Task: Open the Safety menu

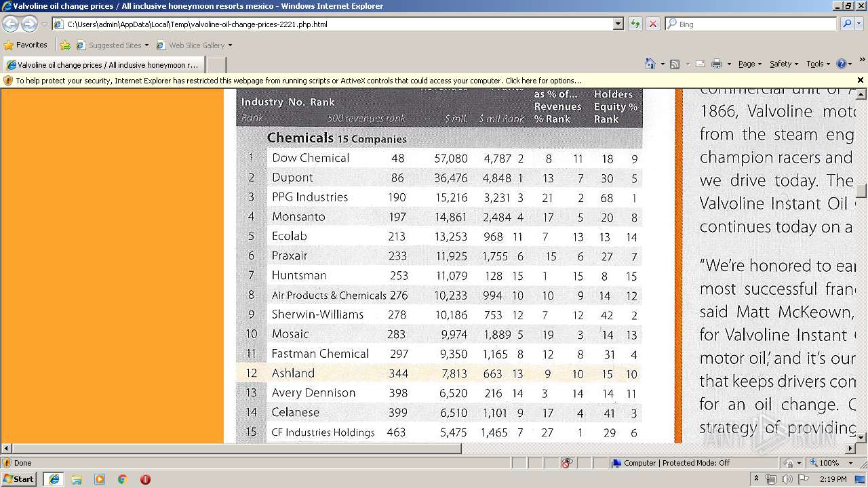Action: [784, 64]
